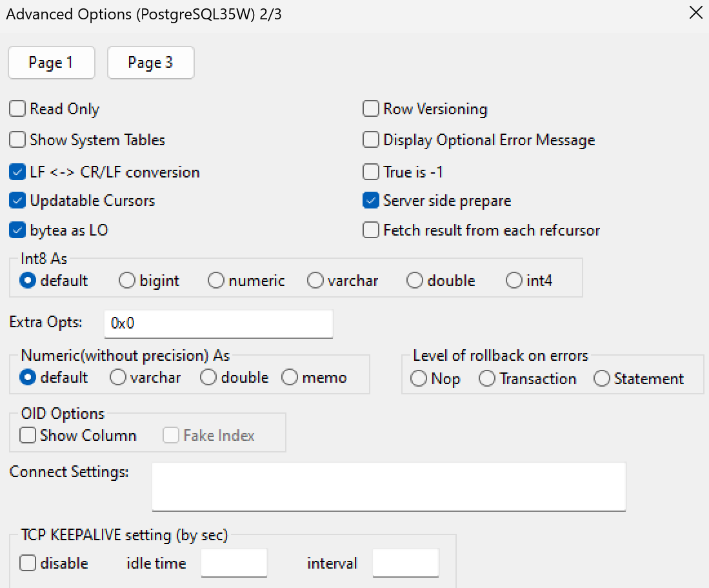
Task: Enable the Read Only checkbox
Action: coord(17,109)
